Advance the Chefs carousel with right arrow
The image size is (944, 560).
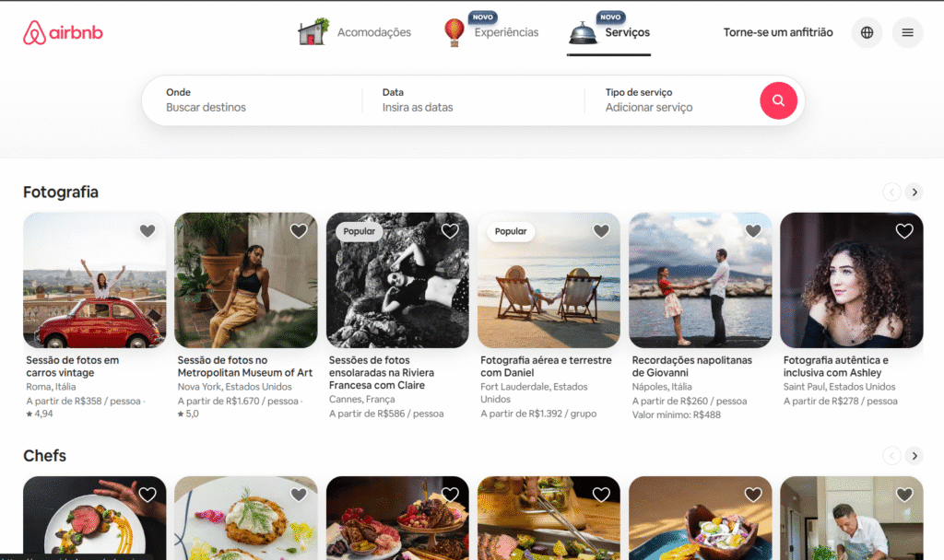click(914, 456)
